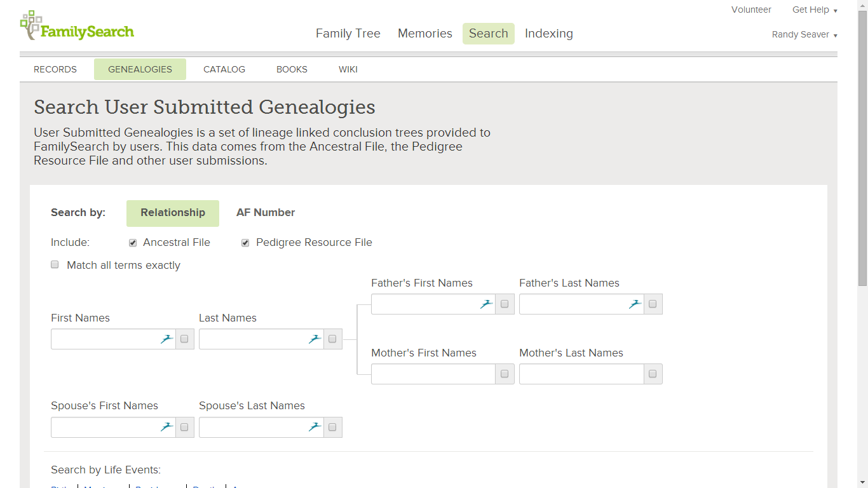Enable Match all terms exactly
Screen dimensions: 868x488
click(55, 264)
